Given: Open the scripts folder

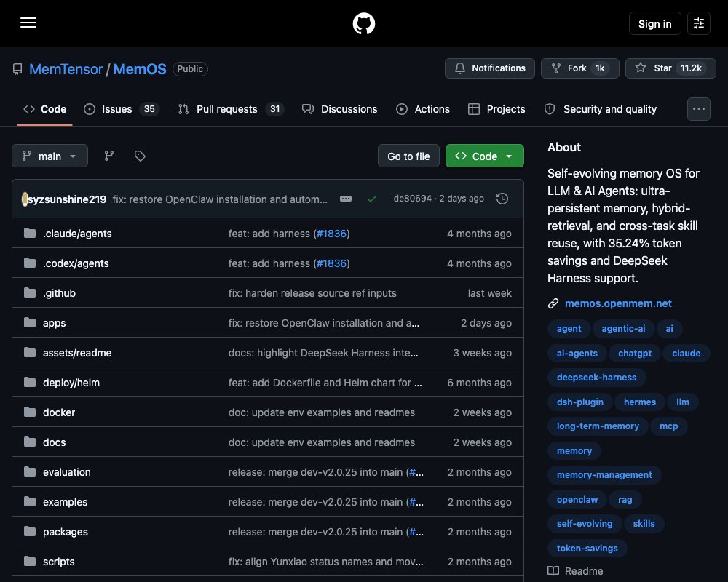Looking at the screenshot, I should point(58,562).
